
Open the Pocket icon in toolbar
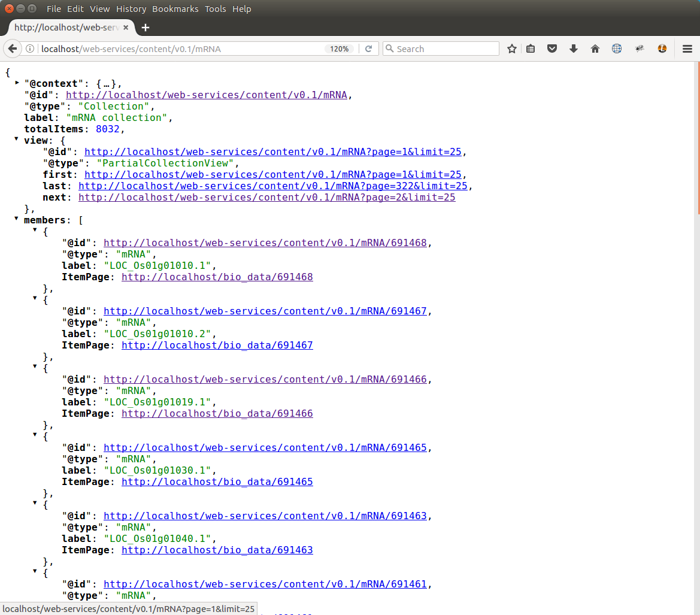pos(553,49)
